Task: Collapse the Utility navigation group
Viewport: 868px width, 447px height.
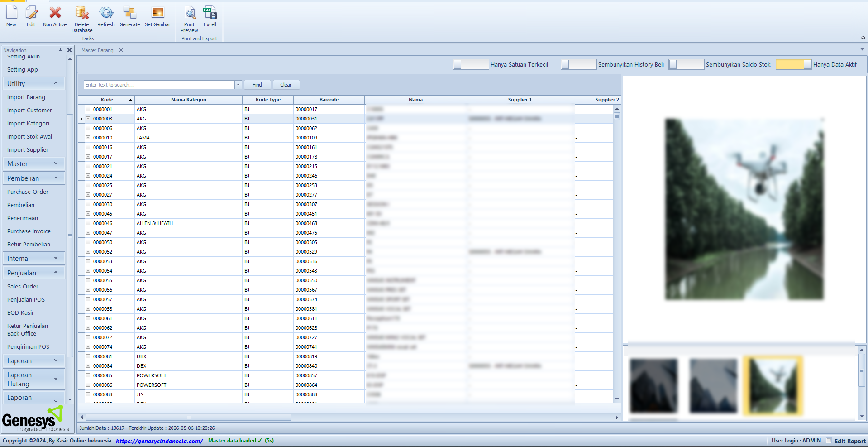Action: coord(34,83)
